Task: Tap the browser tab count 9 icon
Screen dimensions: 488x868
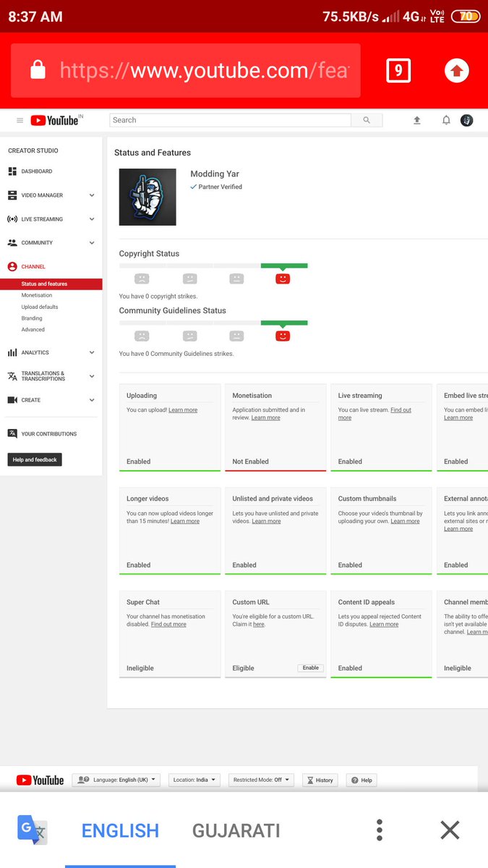Action: click(398, 70)
